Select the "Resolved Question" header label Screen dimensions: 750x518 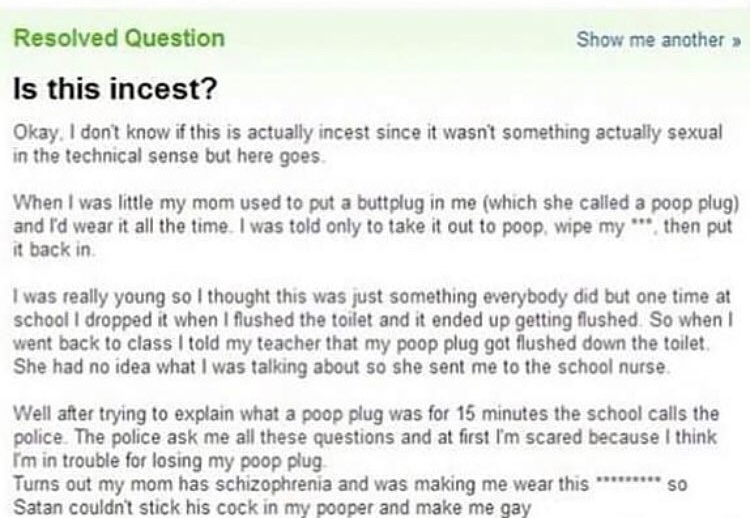pos(119,38)
